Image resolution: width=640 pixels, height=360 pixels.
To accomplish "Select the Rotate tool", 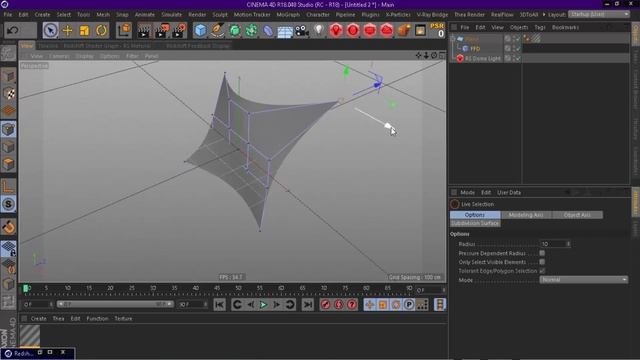I will [x=102, y=30].
